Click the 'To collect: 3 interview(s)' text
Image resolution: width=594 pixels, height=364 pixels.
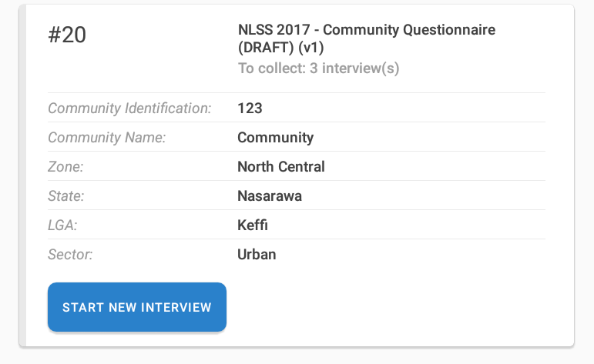click(x=318, y=68)
